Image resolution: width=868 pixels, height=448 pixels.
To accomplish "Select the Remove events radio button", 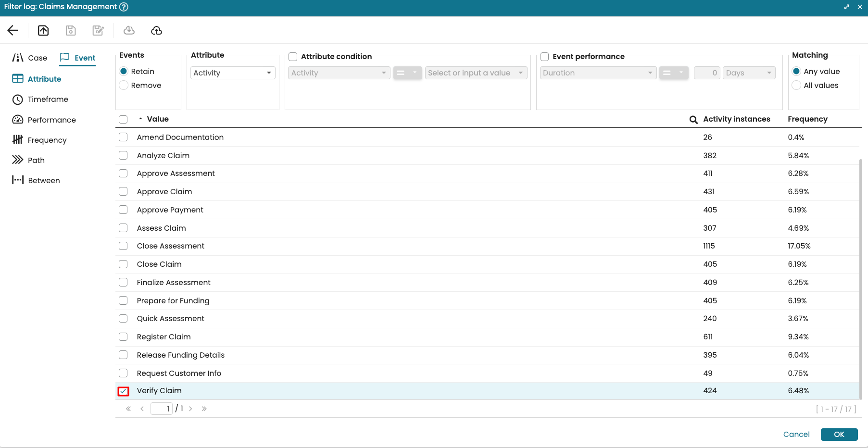I will pyautogui.click(x=124, y=86).
